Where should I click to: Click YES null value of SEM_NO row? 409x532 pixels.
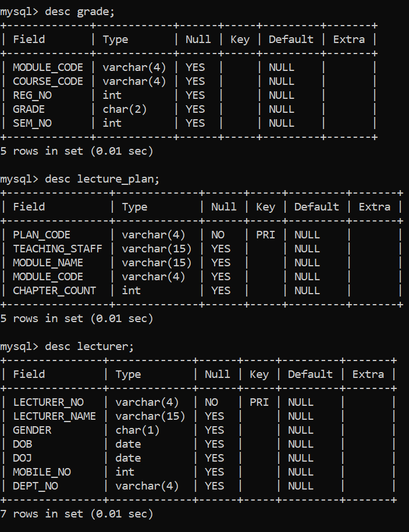tap(195, 123)
